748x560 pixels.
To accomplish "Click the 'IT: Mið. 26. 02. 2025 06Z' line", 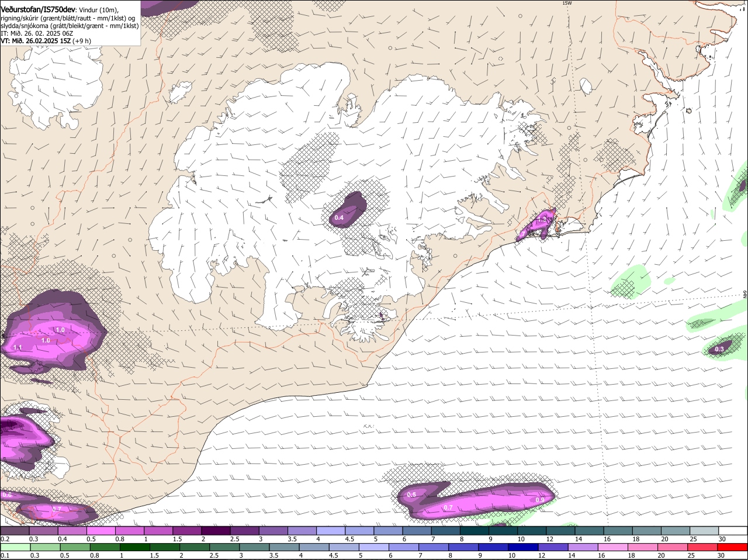I will [x=37, y=33].
